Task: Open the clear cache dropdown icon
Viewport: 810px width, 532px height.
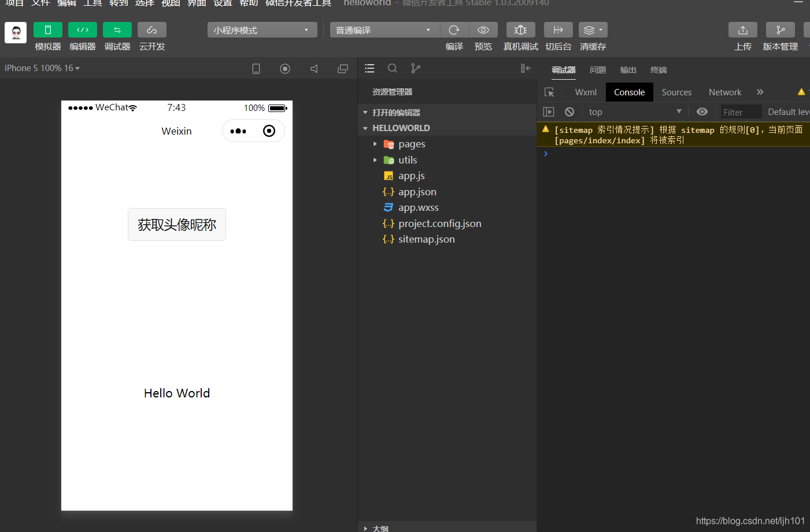Action: (593, 30)
